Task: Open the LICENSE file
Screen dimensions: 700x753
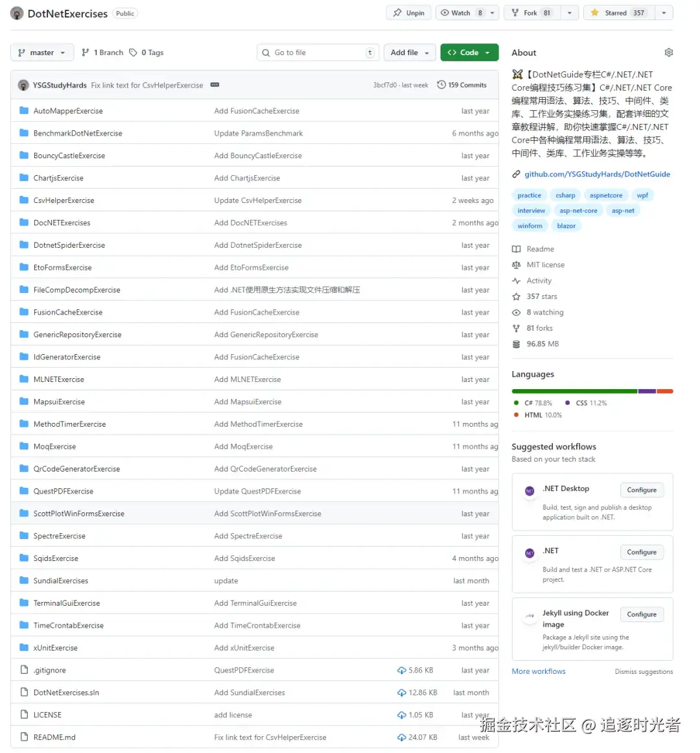Action: 47,715
